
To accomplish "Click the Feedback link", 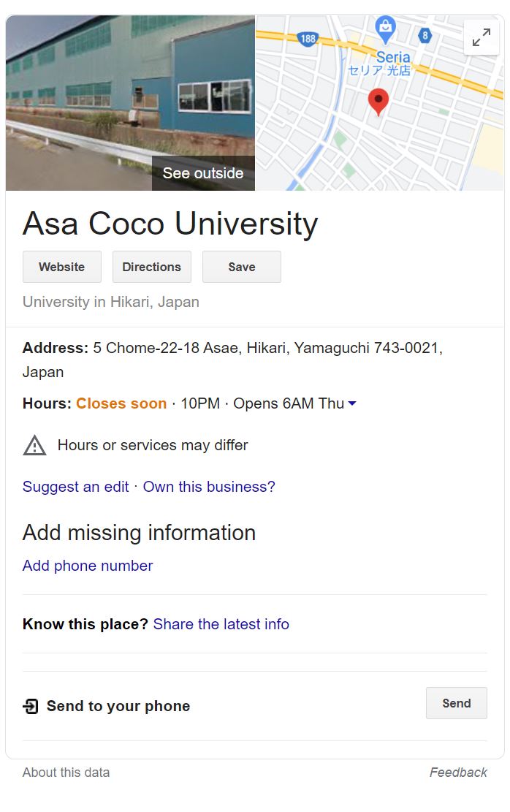I will coord(458,772).
